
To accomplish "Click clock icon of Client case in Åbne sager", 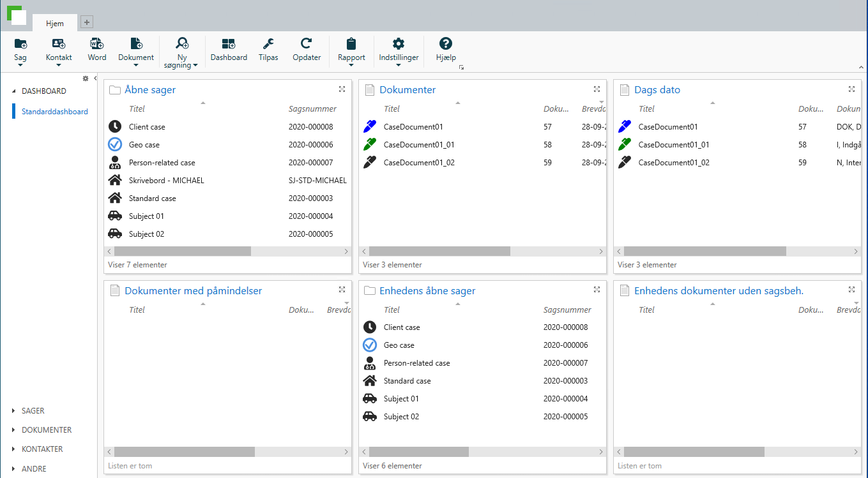I will [115, 126].
